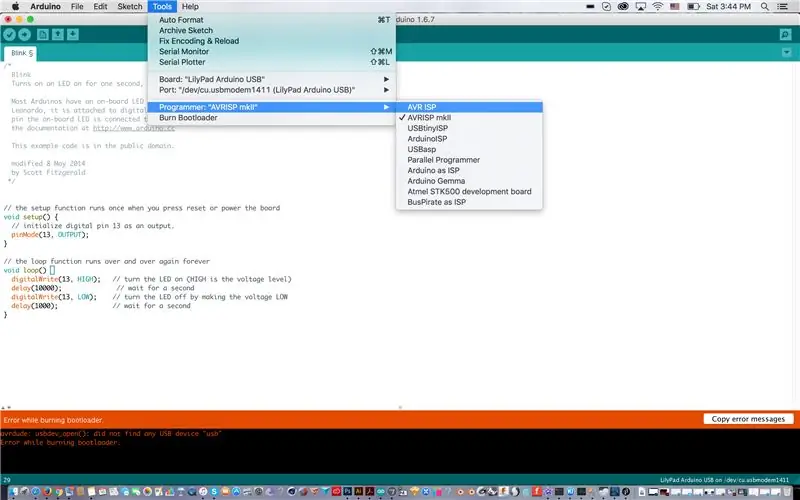The image size is (800, 500).
Task: Select the Blink sketch tab
Action: [20, 53]
